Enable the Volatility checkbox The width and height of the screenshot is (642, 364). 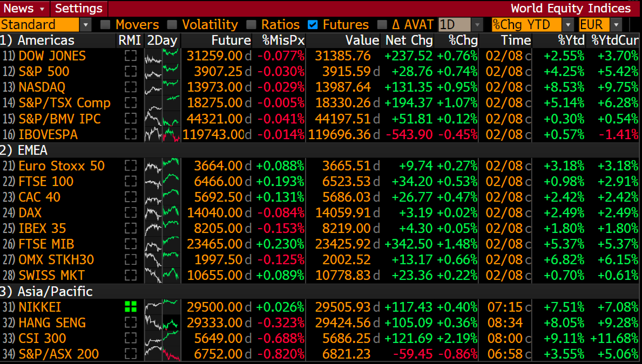[x=172, y=24]
